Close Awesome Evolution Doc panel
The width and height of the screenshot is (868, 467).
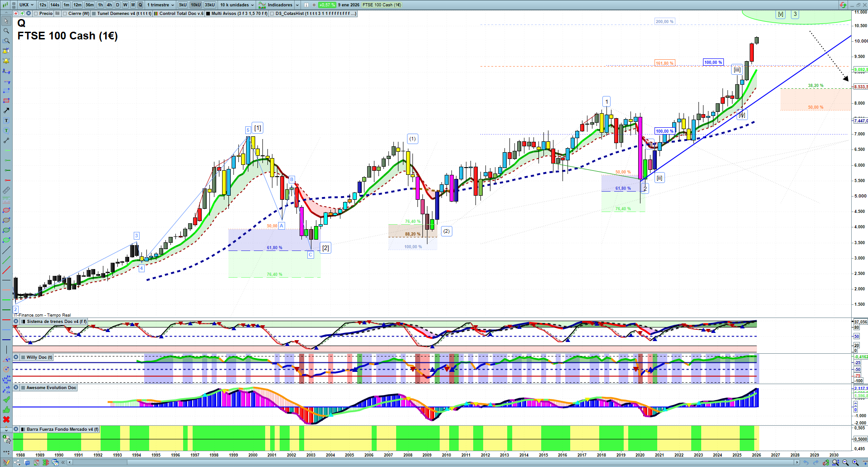pos(16,388)
